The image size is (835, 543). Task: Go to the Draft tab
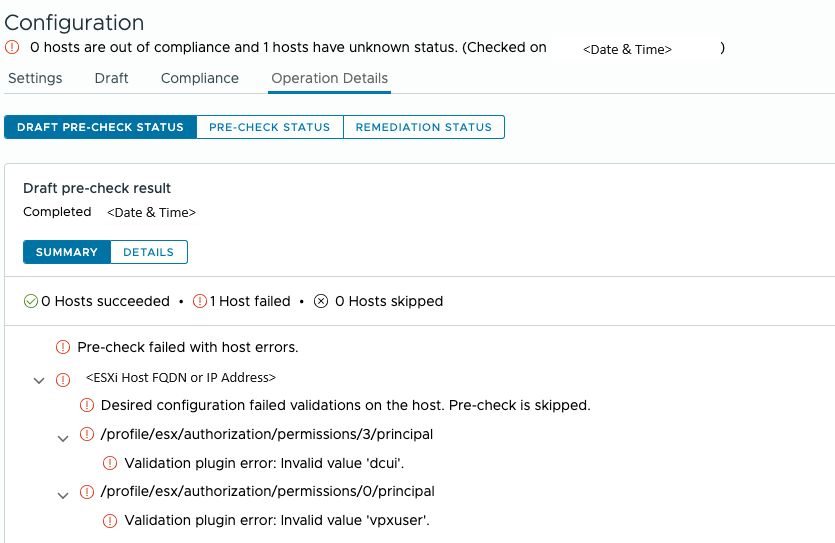112,78
